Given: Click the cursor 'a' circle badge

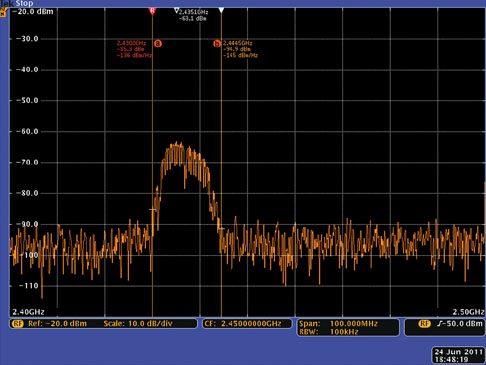Looking at the screenshot, I should tap(158, 43).
